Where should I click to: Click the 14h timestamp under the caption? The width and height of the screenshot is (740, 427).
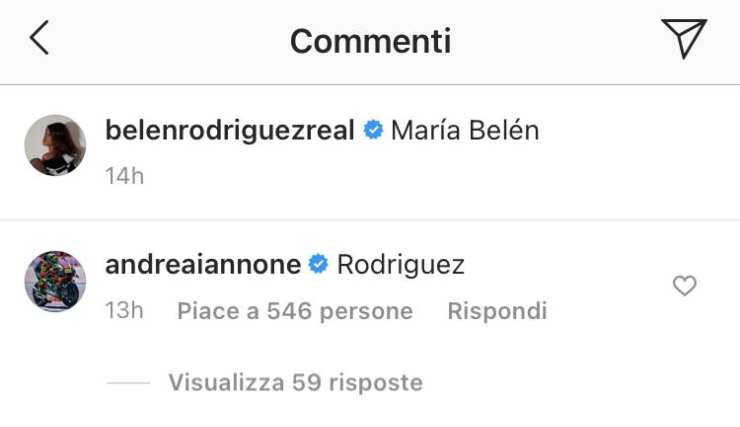(124, 176)
